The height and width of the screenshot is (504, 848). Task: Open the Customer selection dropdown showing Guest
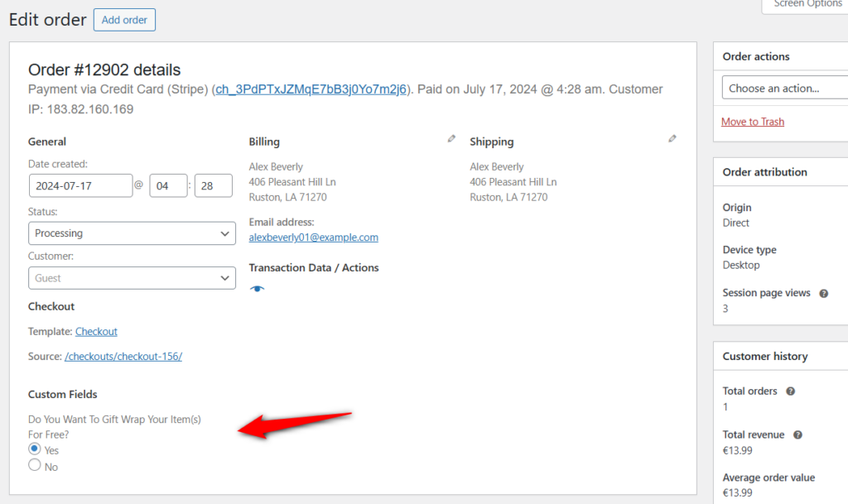(x=132, y=276)
